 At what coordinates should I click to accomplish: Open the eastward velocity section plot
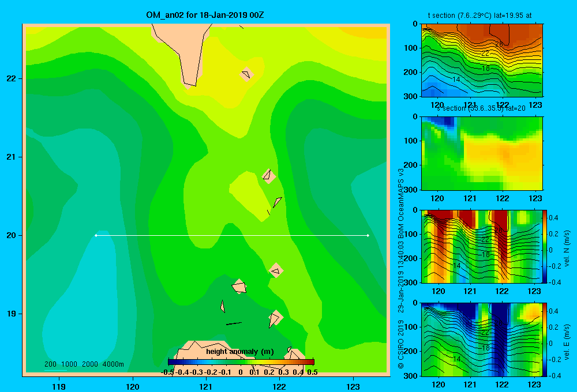[482, 340]
